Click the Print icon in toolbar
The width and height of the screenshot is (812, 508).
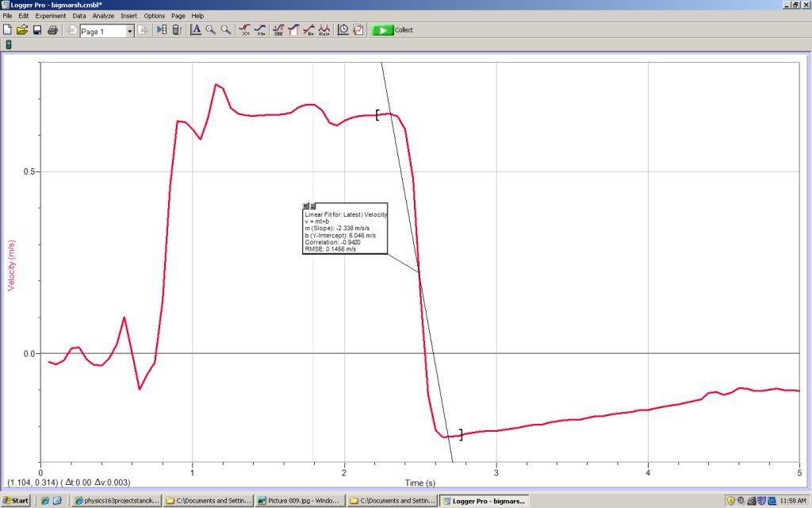pos(52,30)
